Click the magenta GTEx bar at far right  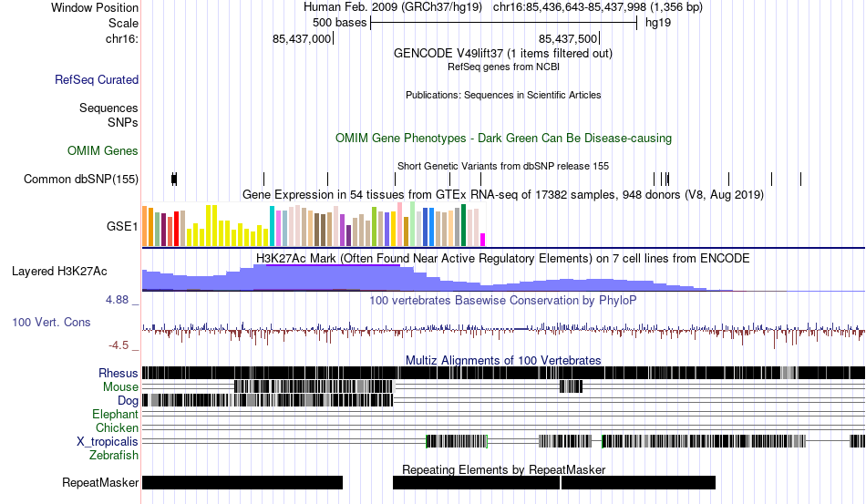(x=483, y=240)
